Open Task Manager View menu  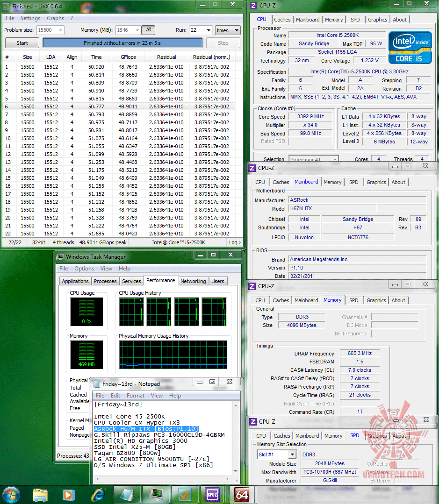pyautogui.click(x=106, y=269)
